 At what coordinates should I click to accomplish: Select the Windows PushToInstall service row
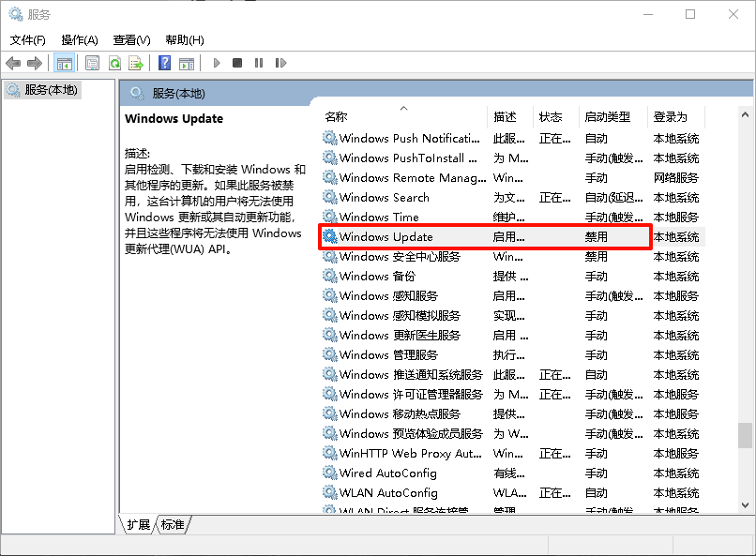pyautogui.click(x=513, y=158)
